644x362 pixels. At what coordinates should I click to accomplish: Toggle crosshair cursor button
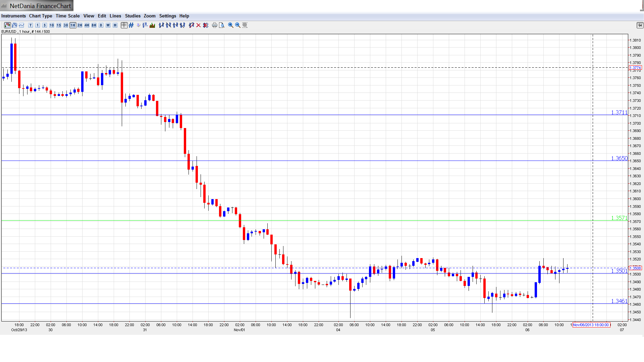(124, 25)
